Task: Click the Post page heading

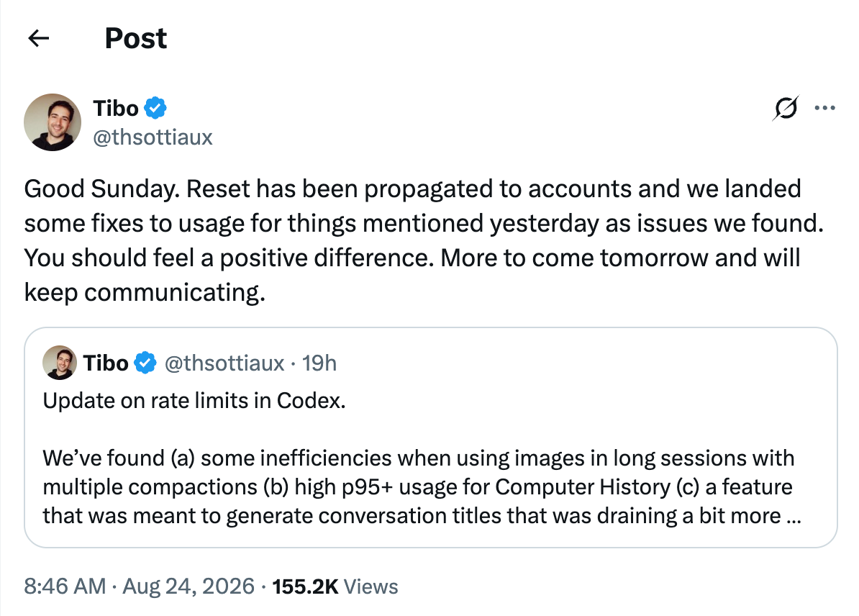Action: click(135, 38)
